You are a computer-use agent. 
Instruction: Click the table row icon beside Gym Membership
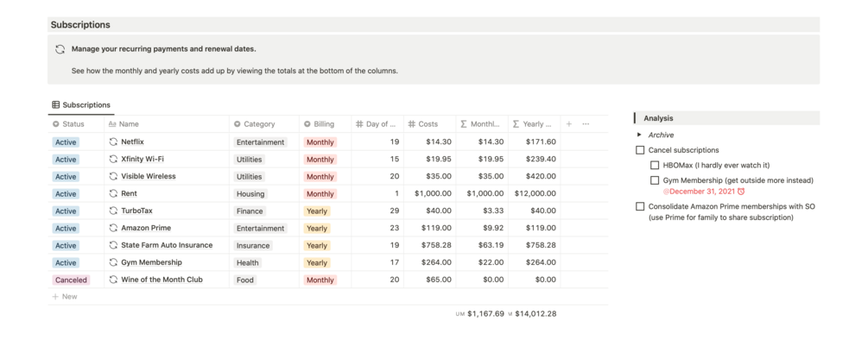(113, 262)
